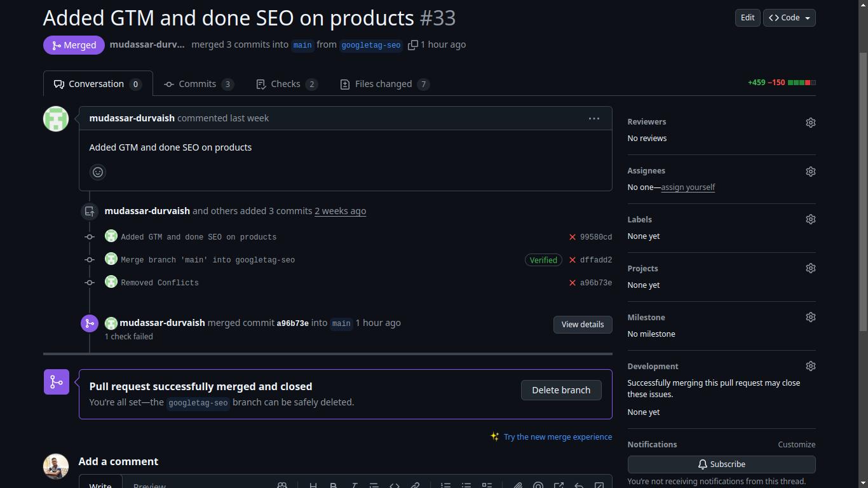The width and height of the screenshot is (868, 488).
Task: Click the Development gear icon
Action: (810, 366)
